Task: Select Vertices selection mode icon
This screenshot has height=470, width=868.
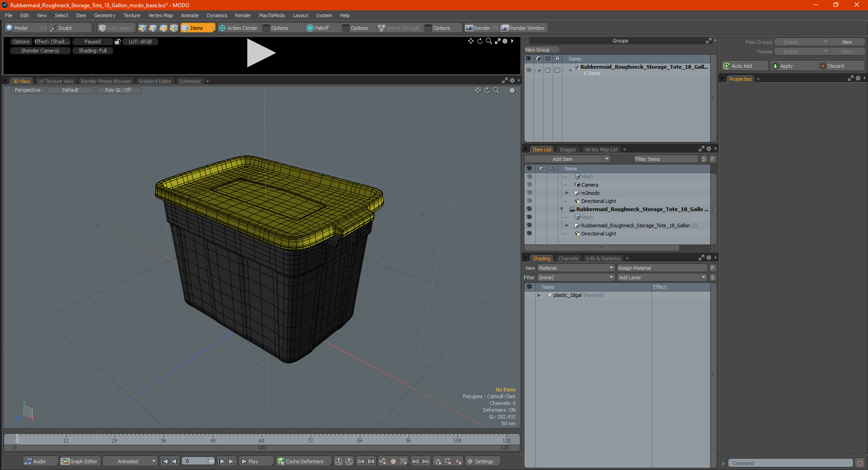Action: click(142, 28)
